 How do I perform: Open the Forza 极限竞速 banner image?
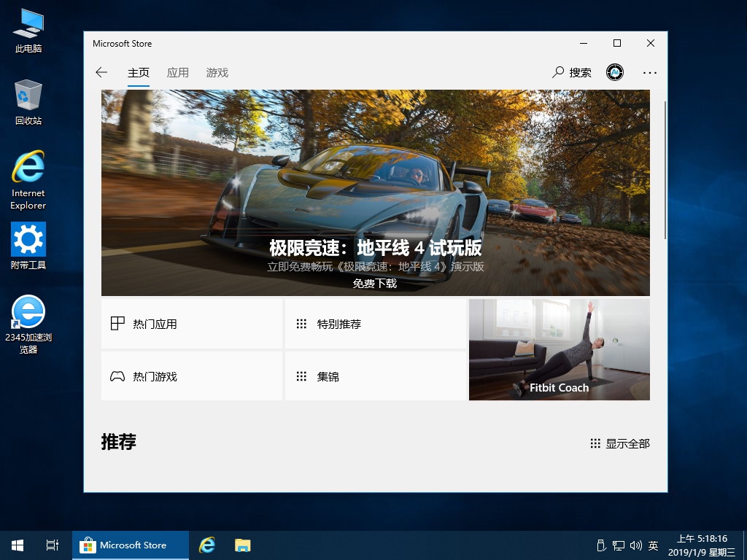[x=376, y=192]
